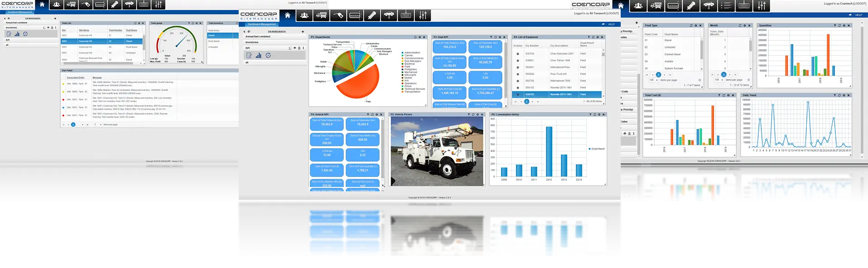Sort by Eq. Number column header
Image resolution: width=868 pixels, height=268 pixels.
pos(532,45)
